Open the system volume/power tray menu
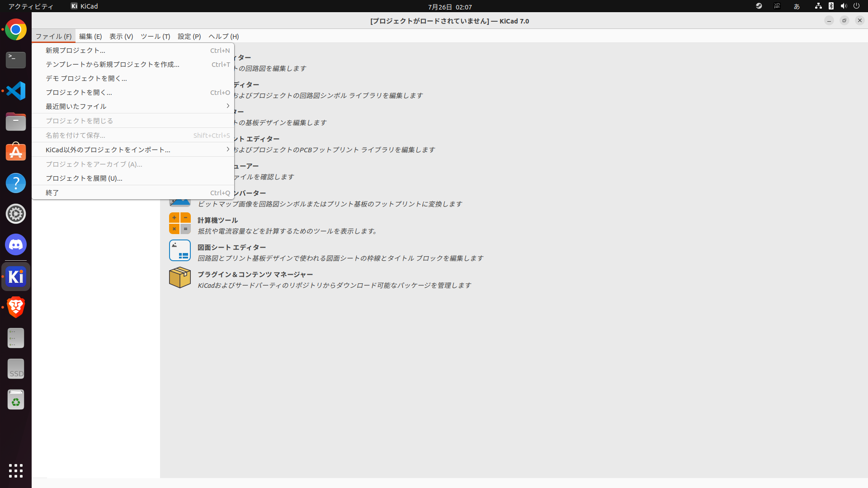The width and height of the screenshot is (868, 488). click(844, 6)
